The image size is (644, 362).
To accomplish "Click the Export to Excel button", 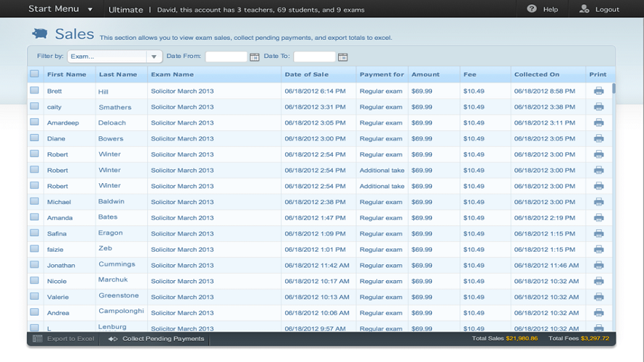I will (x=64, y=339).
